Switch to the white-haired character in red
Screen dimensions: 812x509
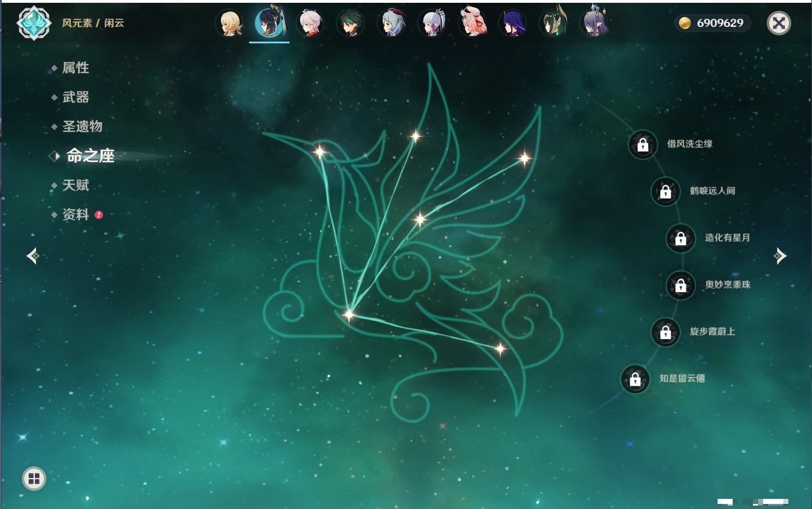click(310, 24)
